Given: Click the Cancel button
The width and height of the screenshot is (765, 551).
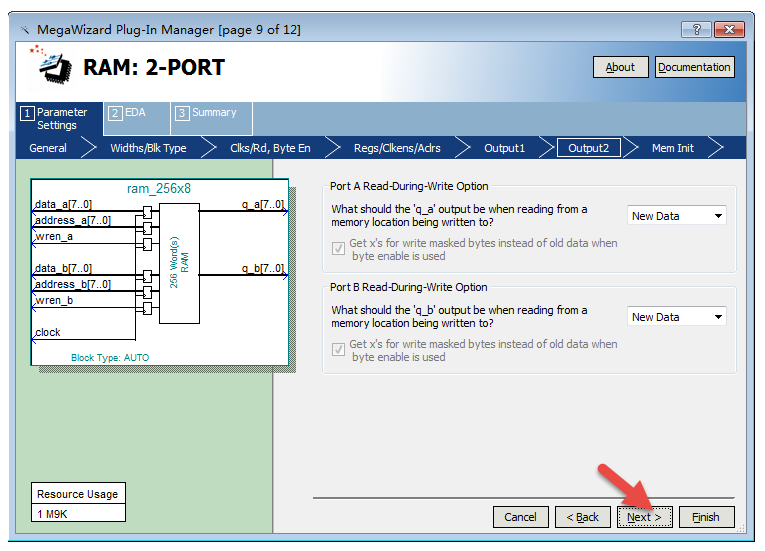Looking at the screenshot, I should click(x=521, y=517).
